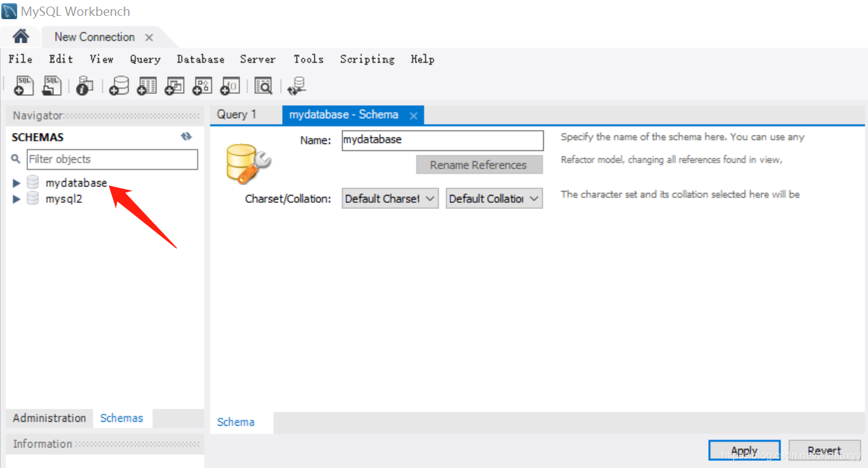
Task: Select the mydatabase - Schema tab
Action: coord(344,114)
